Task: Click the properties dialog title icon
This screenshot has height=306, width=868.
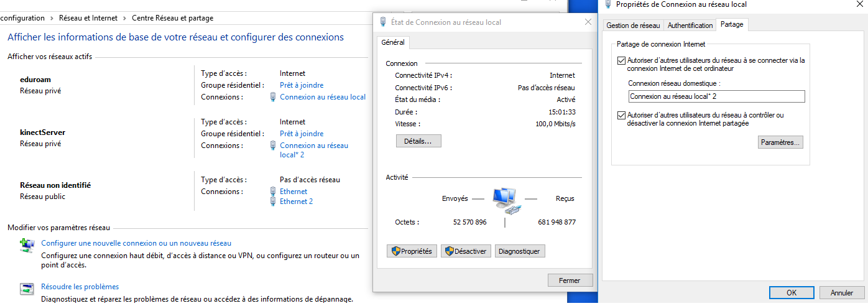Action: pyautogui.click(x=608, y=4)
